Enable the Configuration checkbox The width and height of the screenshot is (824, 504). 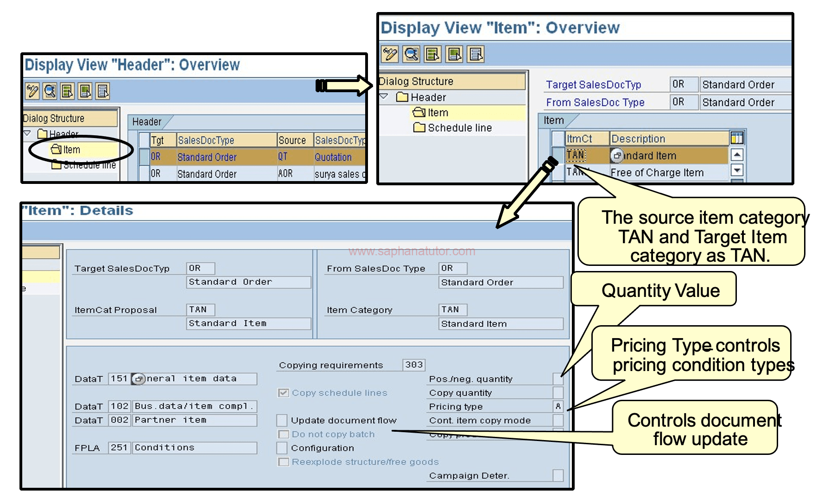click(282, 448)
